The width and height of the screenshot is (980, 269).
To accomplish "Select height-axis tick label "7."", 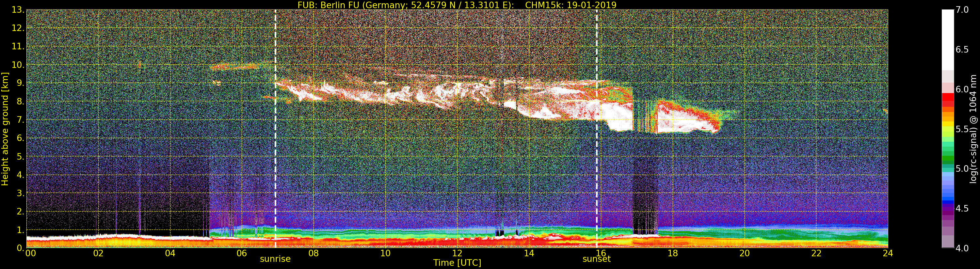I will click(21, 120).
